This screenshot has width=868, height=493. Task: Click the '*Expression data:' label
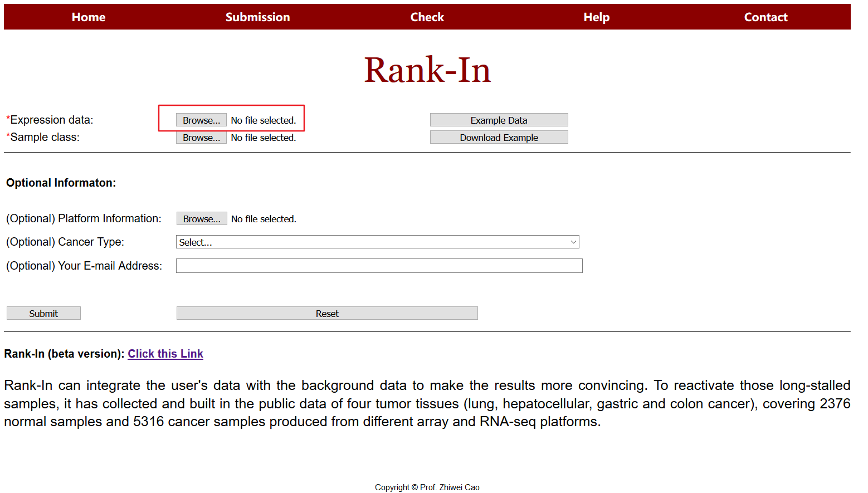pos(50,120)
